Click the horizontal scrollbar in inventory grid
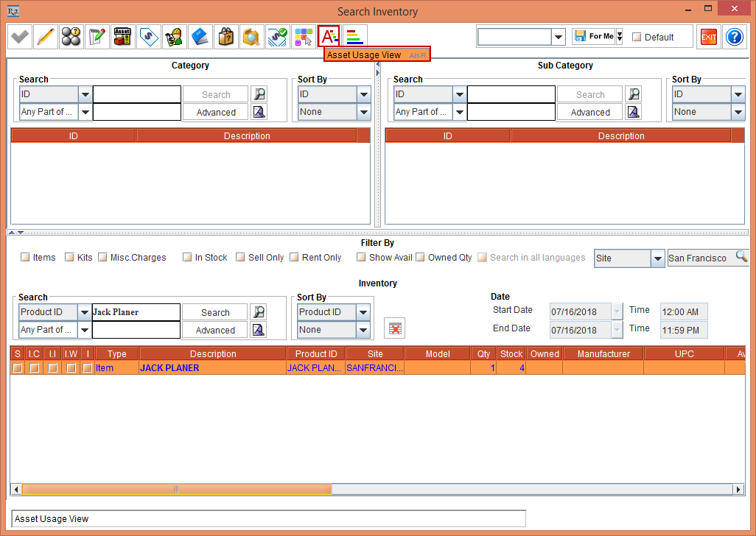756x536 pixels. pyautogui.click(x=177, y=490)
